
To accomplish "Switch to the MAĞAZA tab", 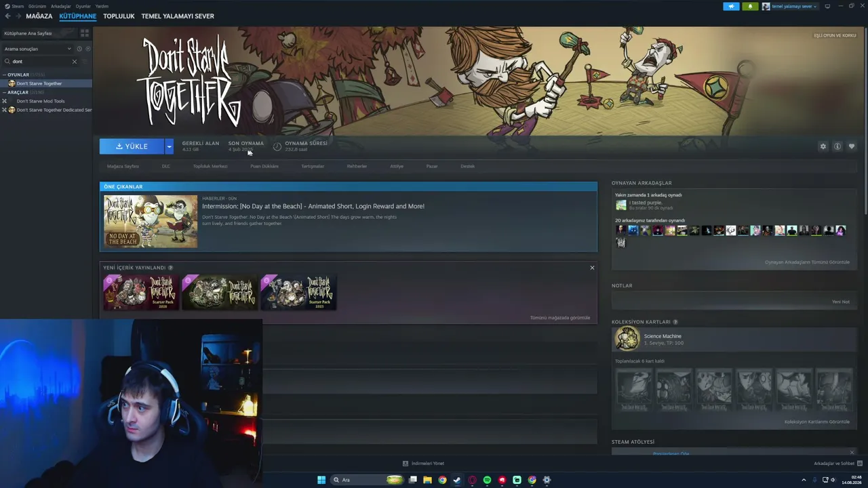I will (39, 16).
